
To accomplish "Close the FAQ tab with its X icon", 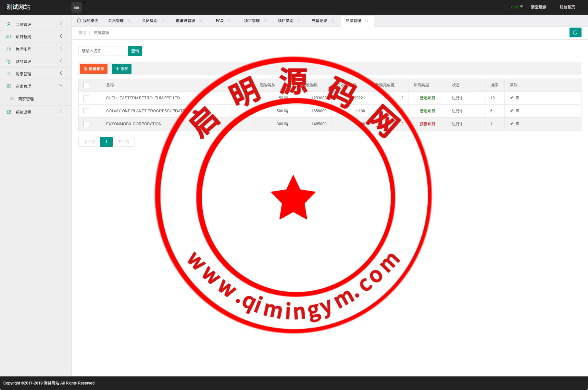I will (x=229, y=21).
